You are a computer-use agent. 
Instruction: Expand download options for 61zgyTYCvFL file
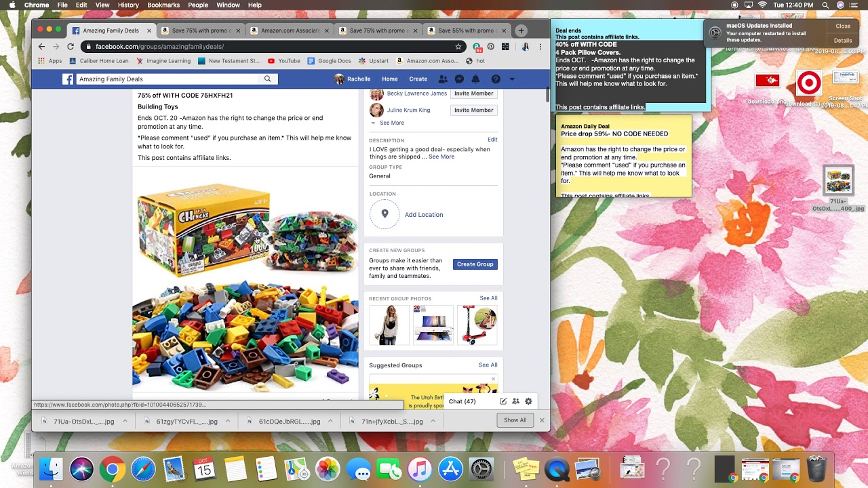coord(228,421)
